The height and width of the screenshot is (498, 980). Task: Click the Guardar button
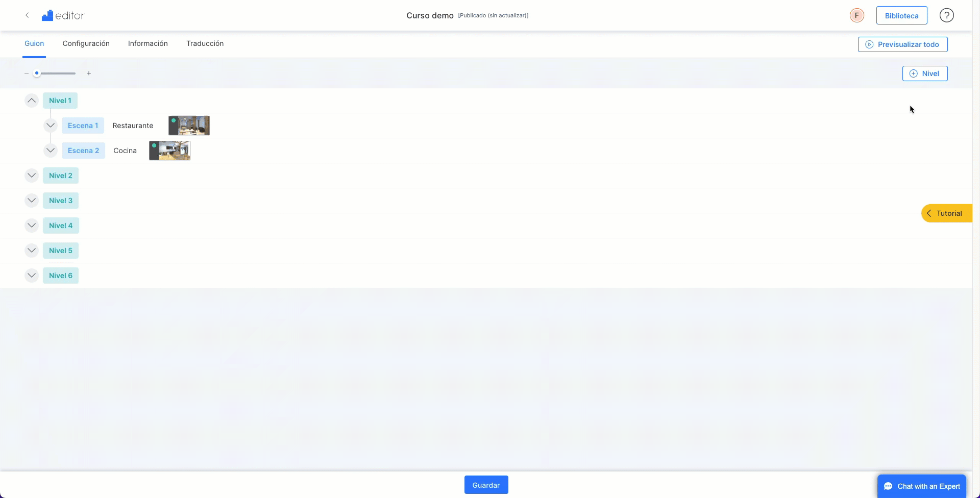tap(486, 485)
